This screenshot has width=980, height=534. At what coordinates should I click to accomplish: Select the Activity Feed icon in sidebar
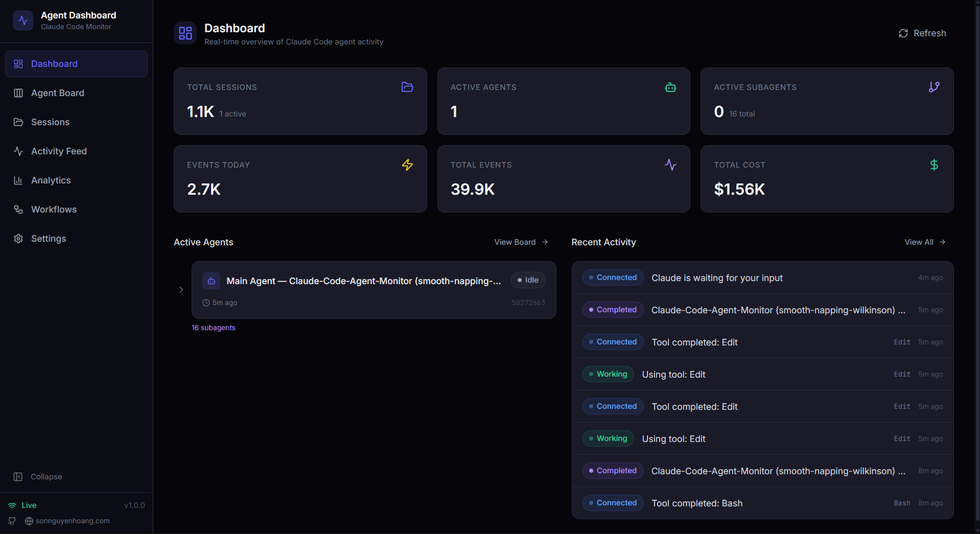18,151
